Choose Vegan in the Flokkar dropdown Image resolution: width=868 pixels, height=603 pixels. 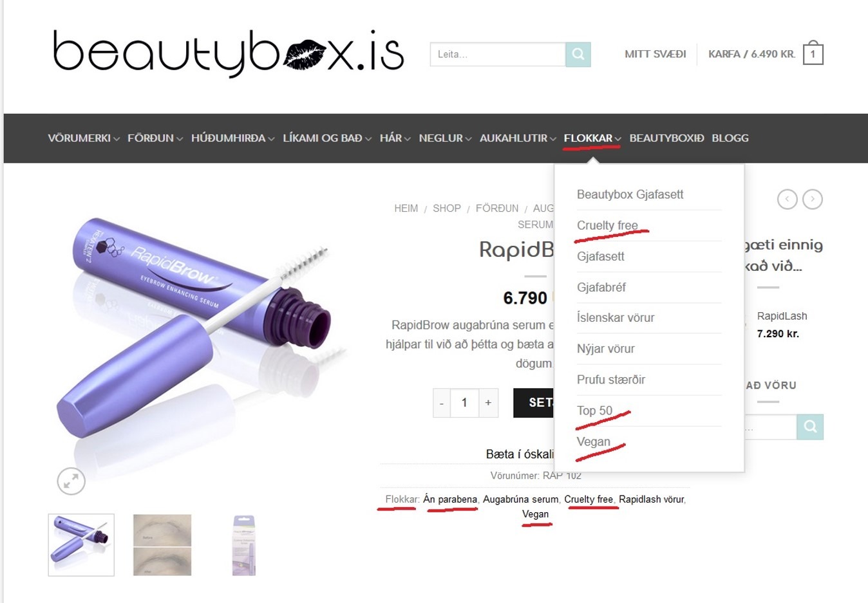click(x=593, y=441)
